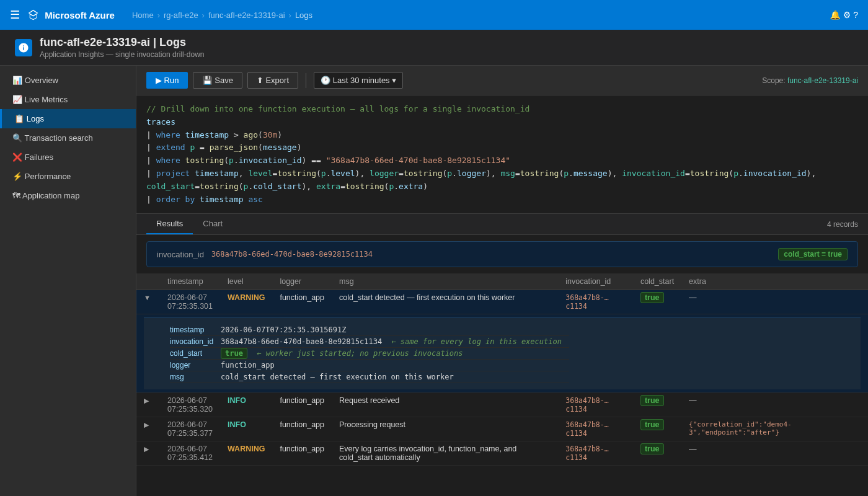868x496 pixels.
Task: Click the scope link func-afl-e2e-13319-ai
Action: pos(823,81)
